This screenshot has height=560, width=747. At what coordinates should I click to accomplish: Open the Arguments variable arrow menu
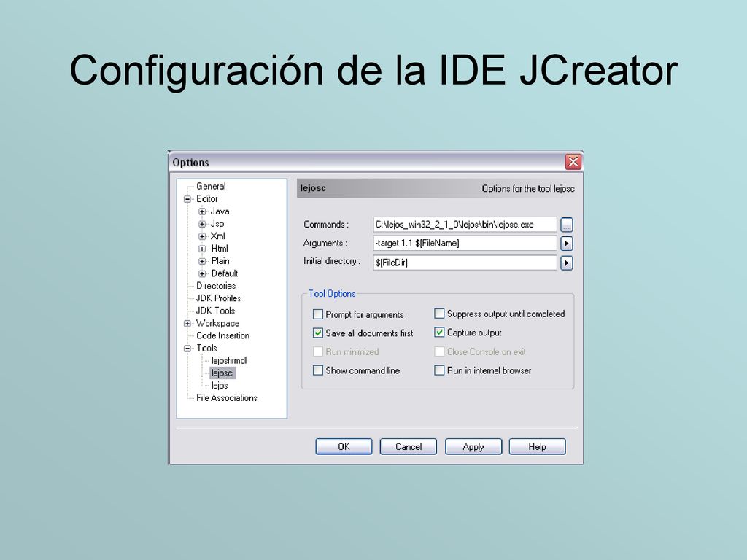click(566, 244)
